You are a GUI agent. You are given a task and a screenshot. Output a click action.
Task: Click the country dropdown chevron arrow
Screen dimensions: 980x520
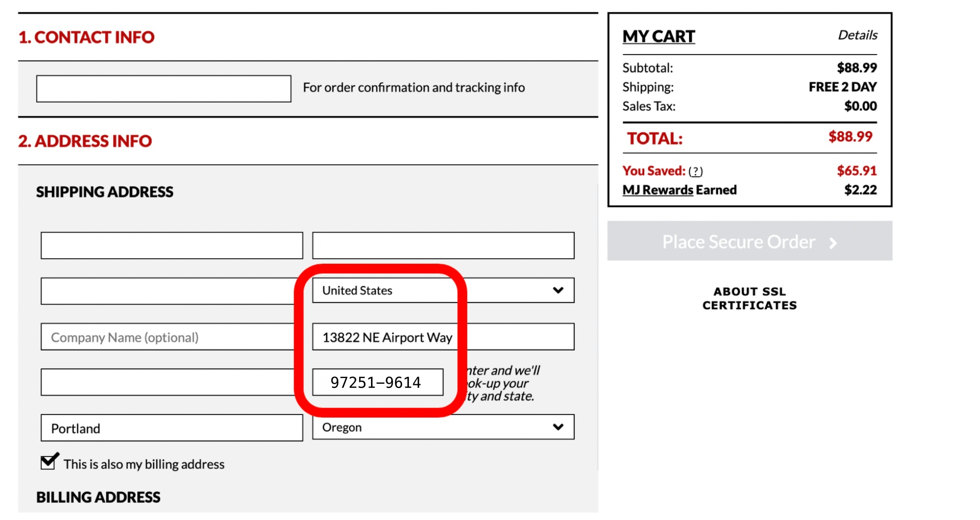(558, 290)
